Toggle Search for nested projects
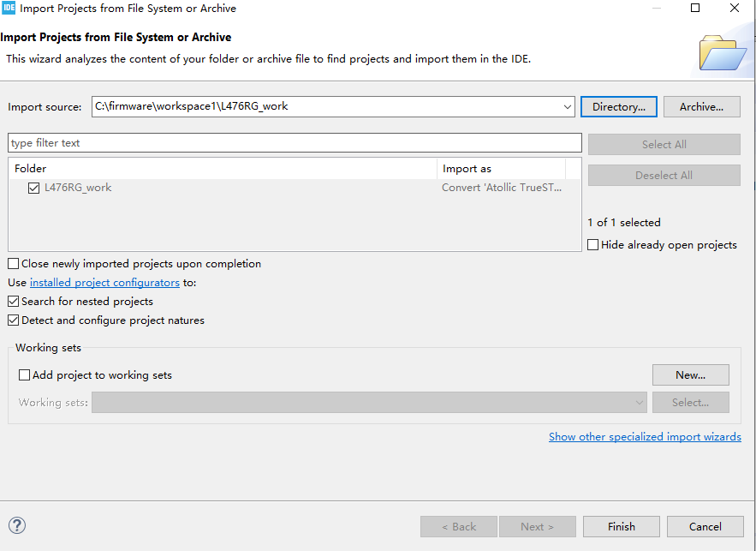 point(14,302)
